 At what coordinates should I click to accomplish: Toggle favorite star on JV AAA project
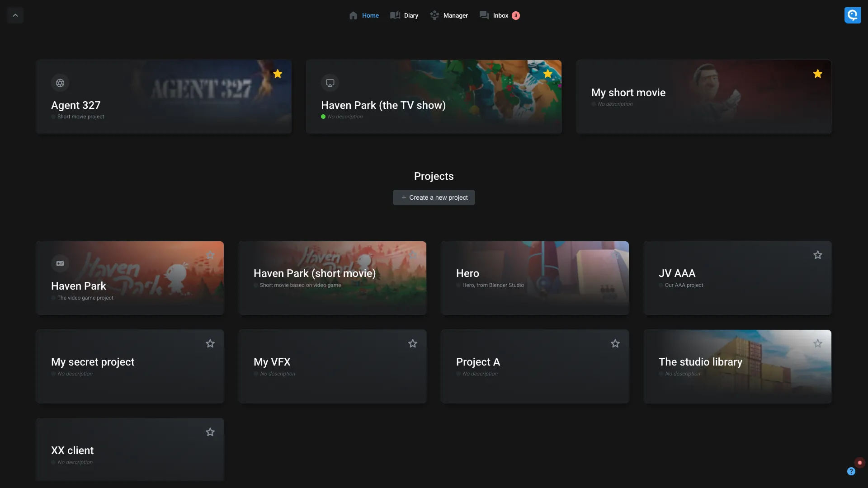pos(817,255)
